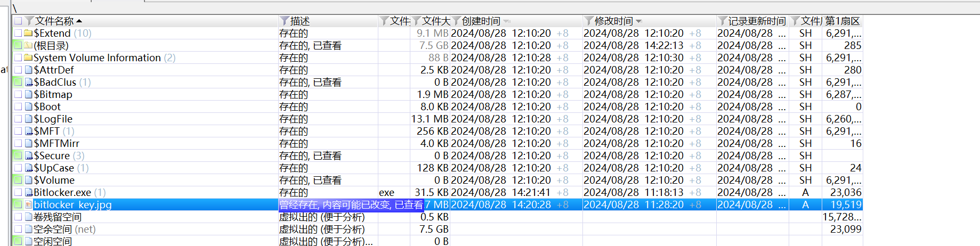
Task: Tick the checkbox for $Extend
Action: coord(18,33)
